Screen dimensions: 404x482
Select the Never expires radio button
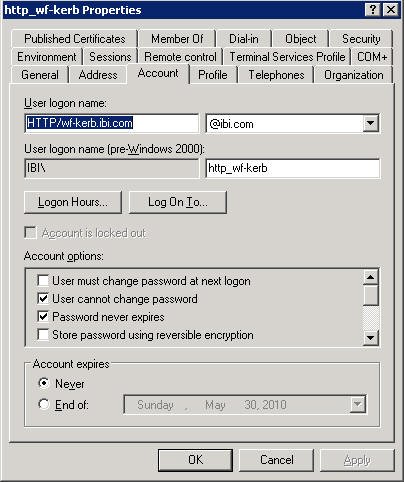click(44, 383)
